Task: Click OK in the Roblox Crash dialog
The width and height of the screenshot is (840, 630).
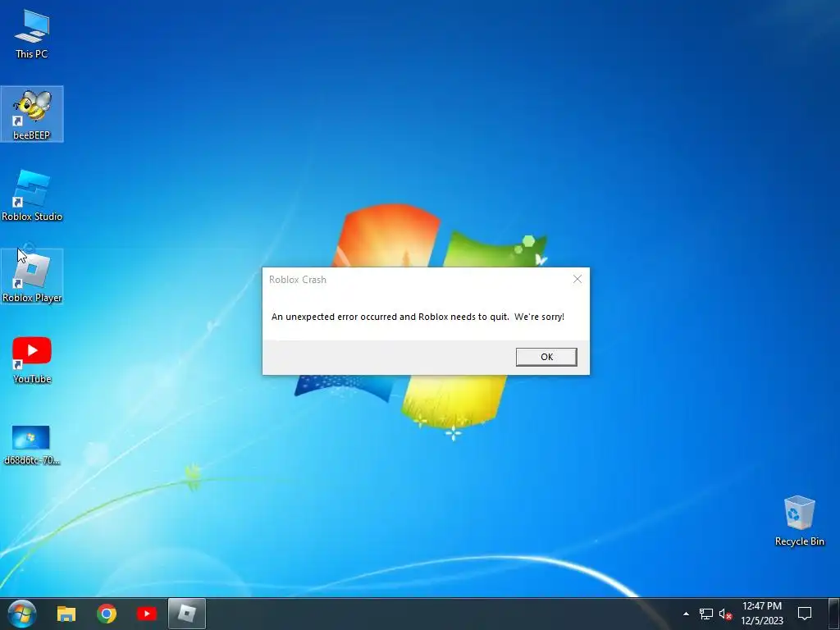Action: (x=546, y=357)
